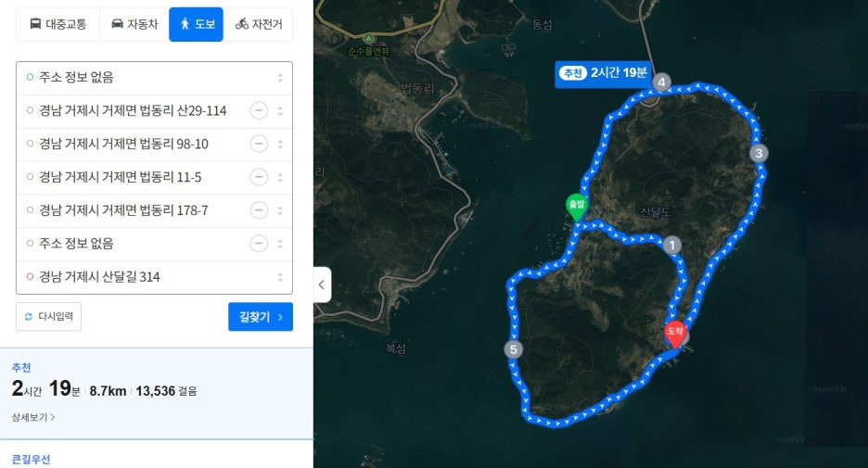This screenshot has width=868, height=468.
Task: Click 다시입력 reset button
Action: [x=49, y=316]
